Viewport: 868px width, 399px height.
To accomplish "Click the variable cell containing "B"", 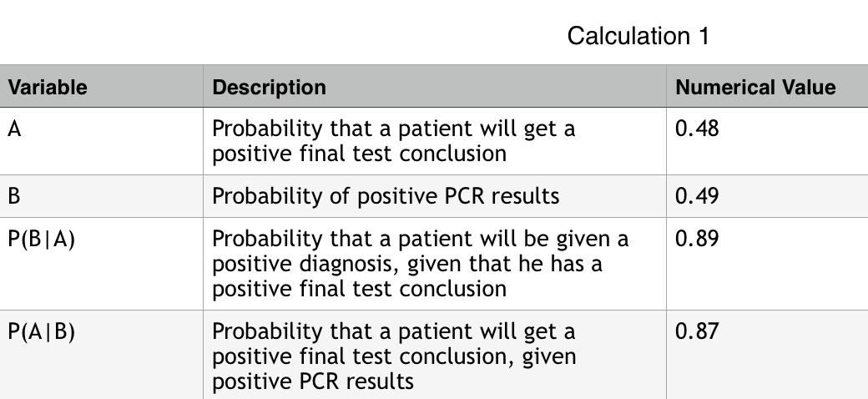I will coord(15,197).
